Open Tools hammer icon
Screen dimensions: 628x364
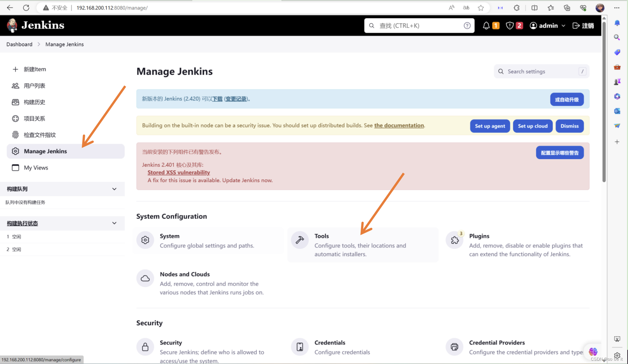300,240
